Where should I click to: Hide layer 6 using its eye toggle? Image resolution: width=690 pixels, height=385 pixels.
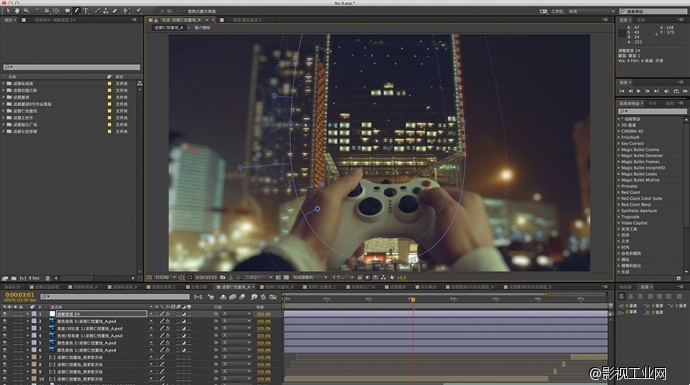point(5,350)
